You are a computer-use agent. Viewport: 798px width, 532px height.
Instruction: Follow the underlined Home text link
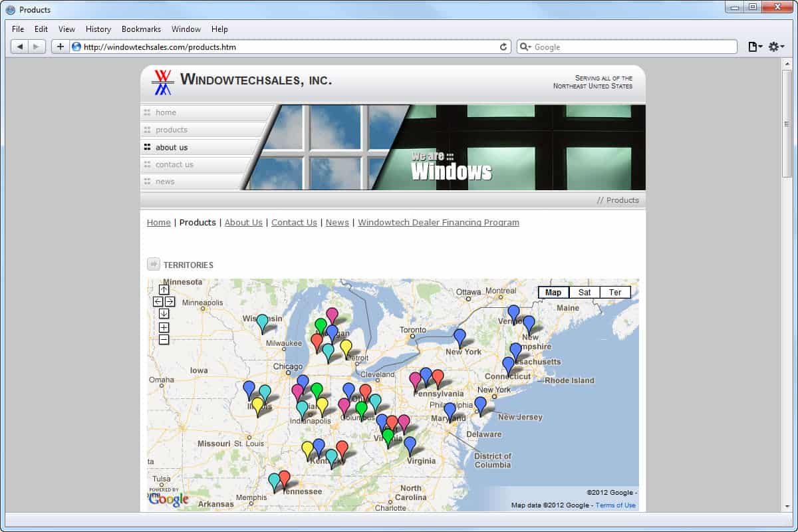coord(159,223)
